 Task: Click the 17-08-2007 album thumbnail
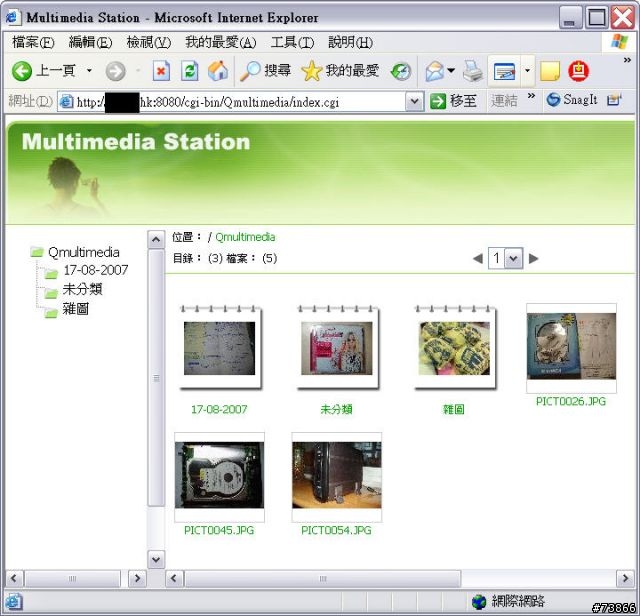[220, 347]
